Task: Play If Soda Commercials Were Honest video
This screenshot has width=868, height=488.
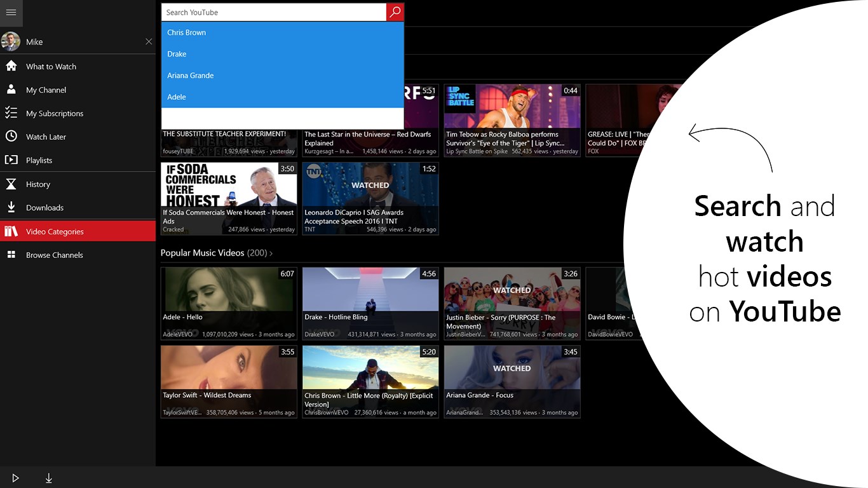Action: [229, 198]
